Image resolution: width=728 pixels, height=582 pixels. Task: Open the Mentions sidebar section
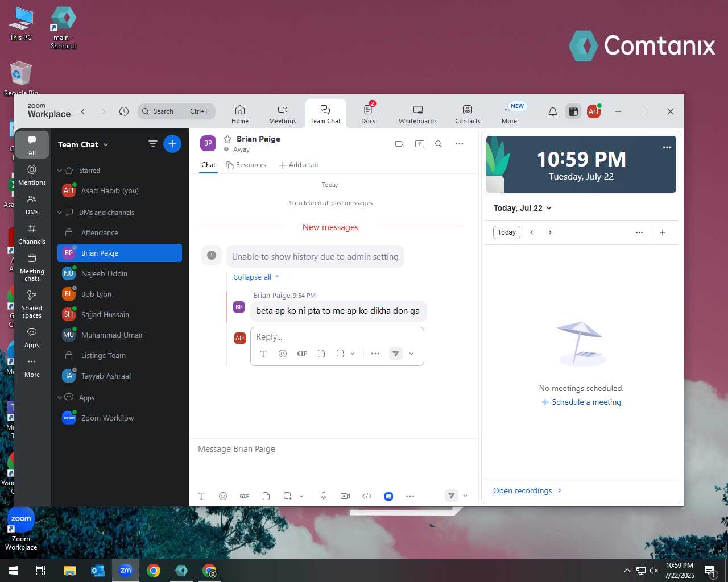tap(32, 174)
